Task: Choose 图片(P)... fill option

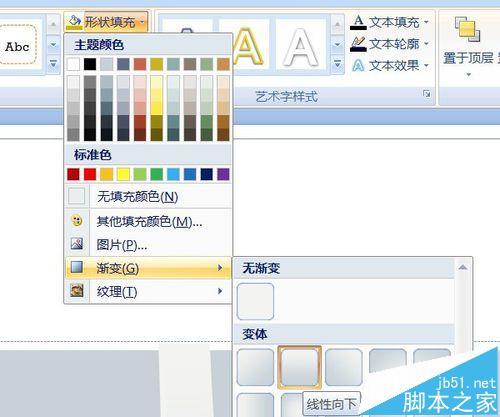Action: (148, 245)
